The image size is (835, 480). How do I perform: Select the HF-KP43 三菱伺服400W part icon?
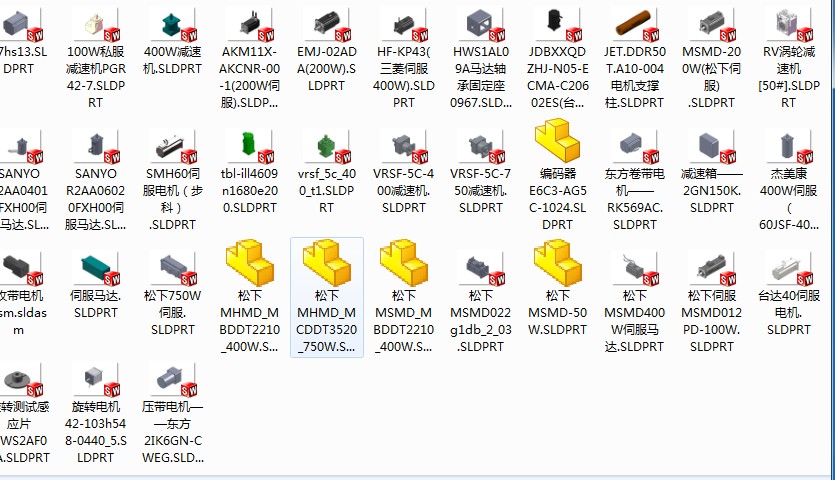pyautogui.click(x=404, y=25)
